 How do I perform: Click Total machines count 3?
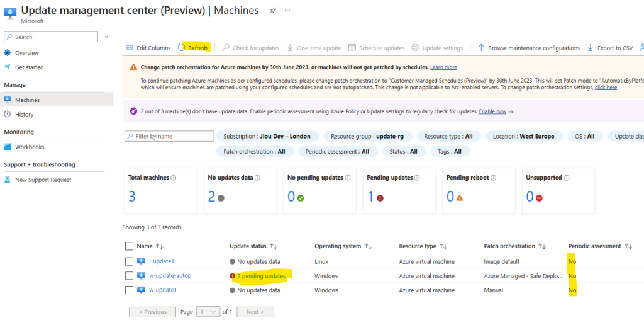click(132, 197)
